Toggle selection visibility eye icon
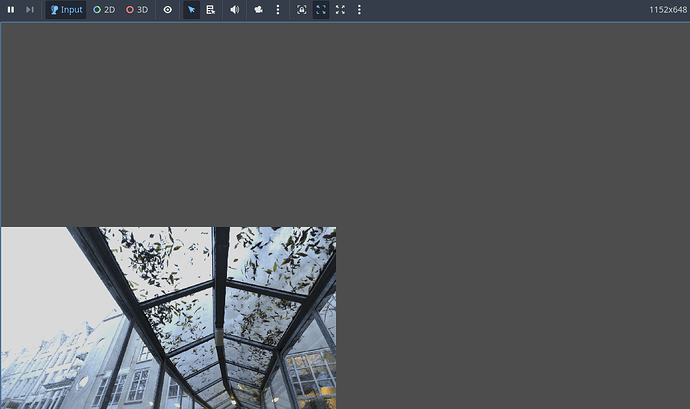 [x=168, y=10]
